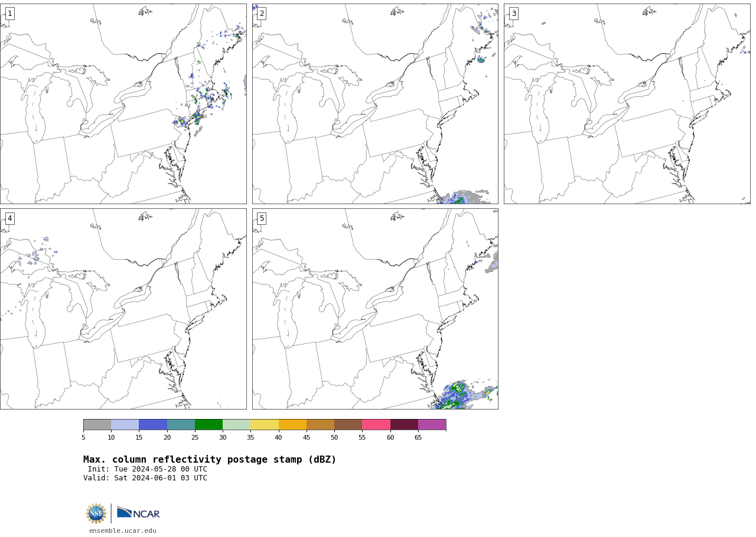Image resolution: width=756 pixels, height=537 pixels.
Task: Select the brown 50-55 dBZ swatch
Action: (x=348, y=425)
